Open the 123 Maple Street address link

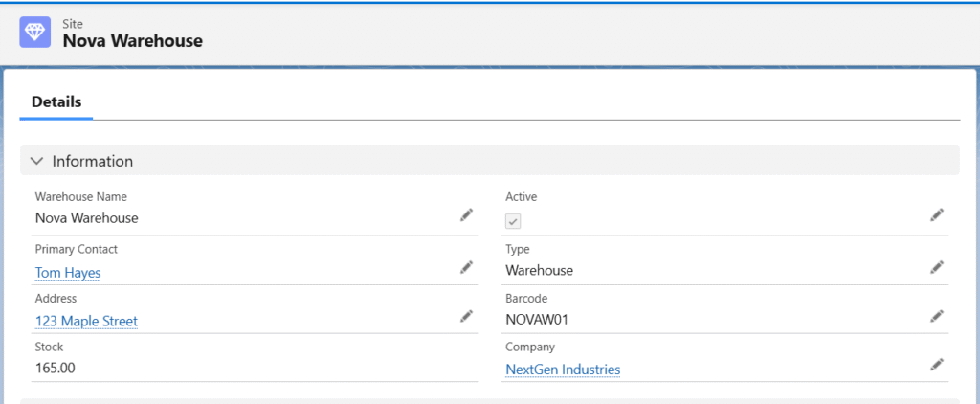(86, 322)
